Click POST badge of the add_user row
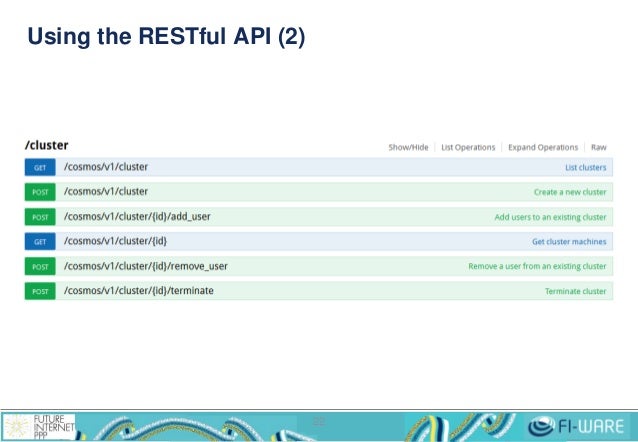The width and height of the screenshot is (638, 442). click(x=40, y=217)
